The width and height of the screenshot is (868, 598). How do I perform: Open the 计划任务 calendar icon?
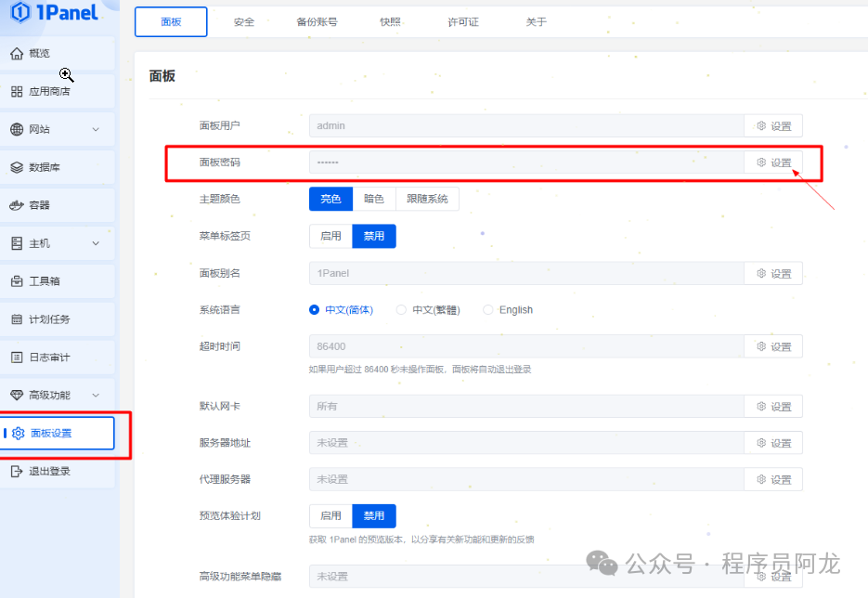click(x=17, y=319)
